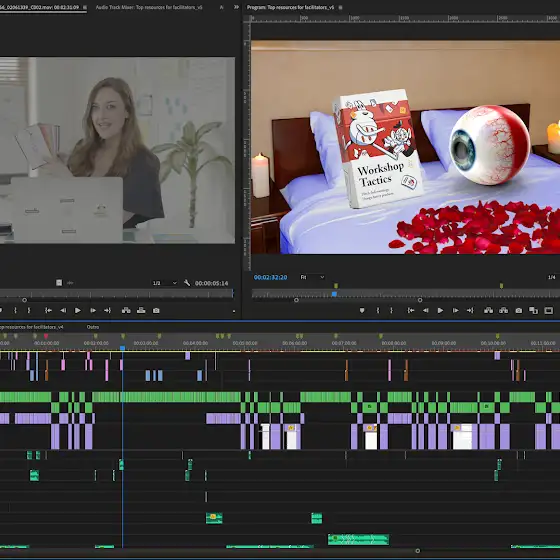The image size is (560, 560).
Task: Show hidden panel tabs with double chevron
Action: click(x=236, y=7)
